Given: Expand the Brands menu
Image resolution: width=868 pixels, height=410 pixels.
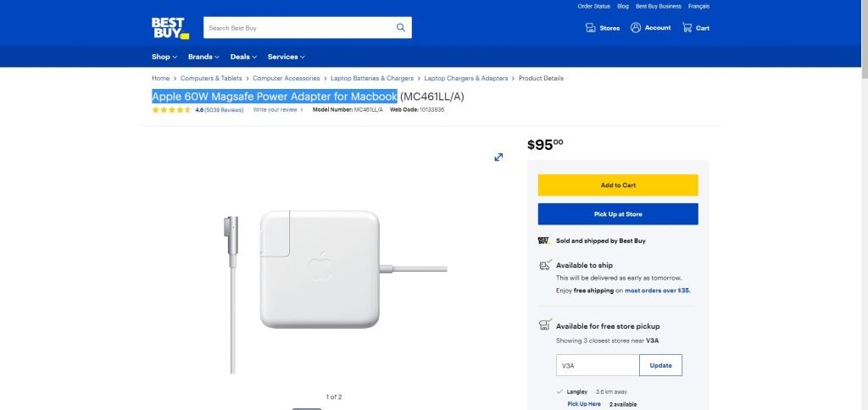Looking at the screenshot, I should (203, 57).
